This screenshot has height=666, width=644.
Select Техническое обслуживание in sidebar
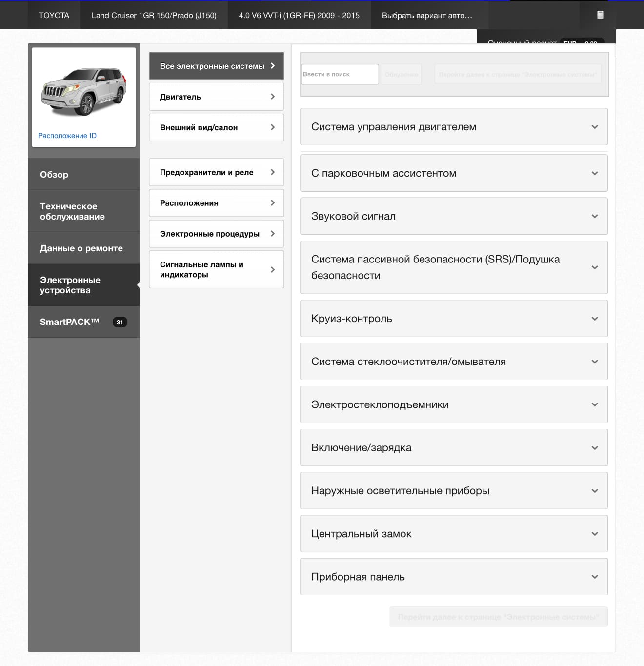click(84, 211)
